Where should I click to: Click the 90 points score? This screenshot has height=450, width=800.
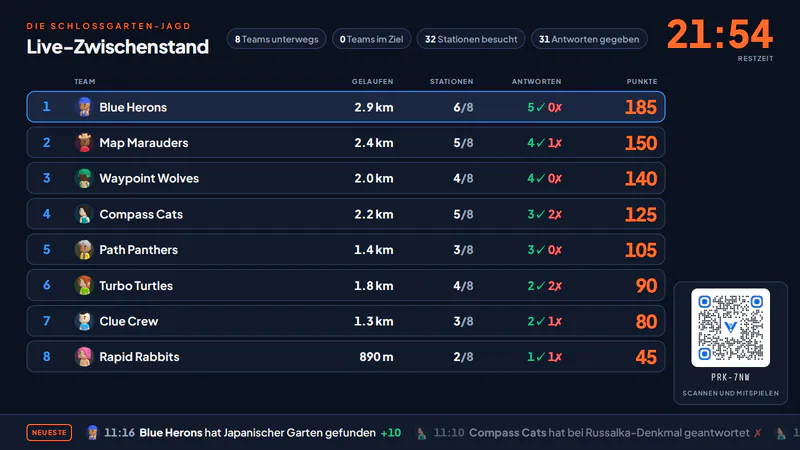(x=646, y=286)
